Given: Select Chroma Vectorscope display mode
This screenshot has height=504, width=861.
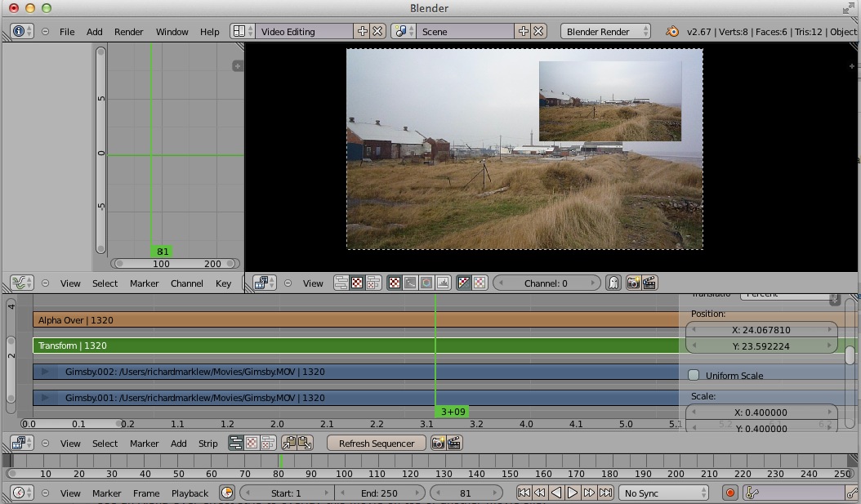Looking at the screenshot, I should (426, 283).
